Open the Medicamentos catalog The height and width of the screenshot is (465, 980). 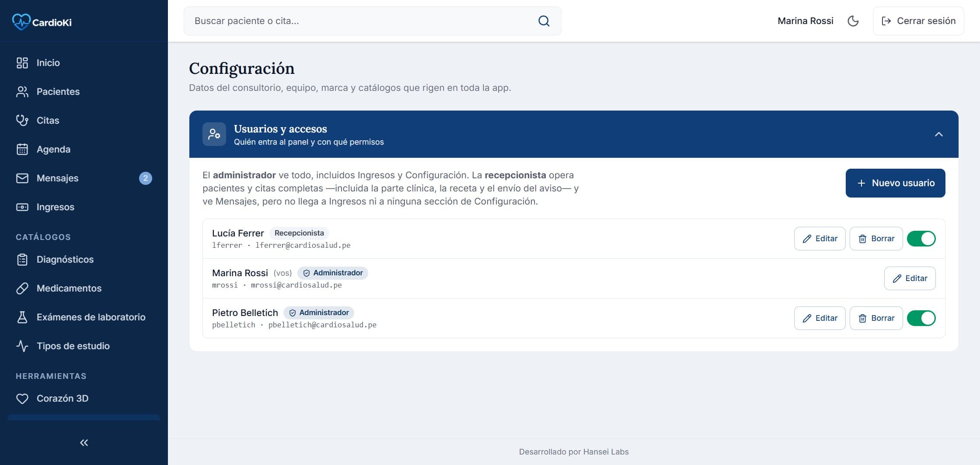[84, 288]
